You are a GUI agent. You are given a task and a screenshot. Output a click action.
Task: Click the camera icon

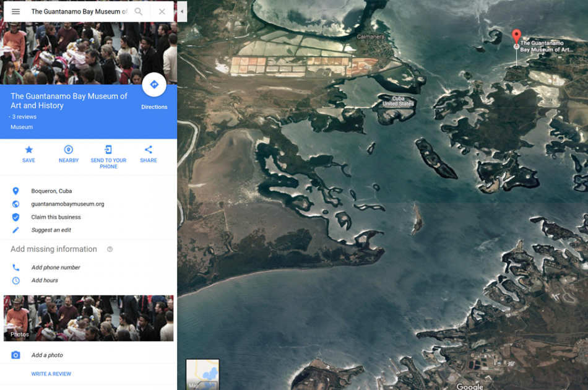[15, 355]
